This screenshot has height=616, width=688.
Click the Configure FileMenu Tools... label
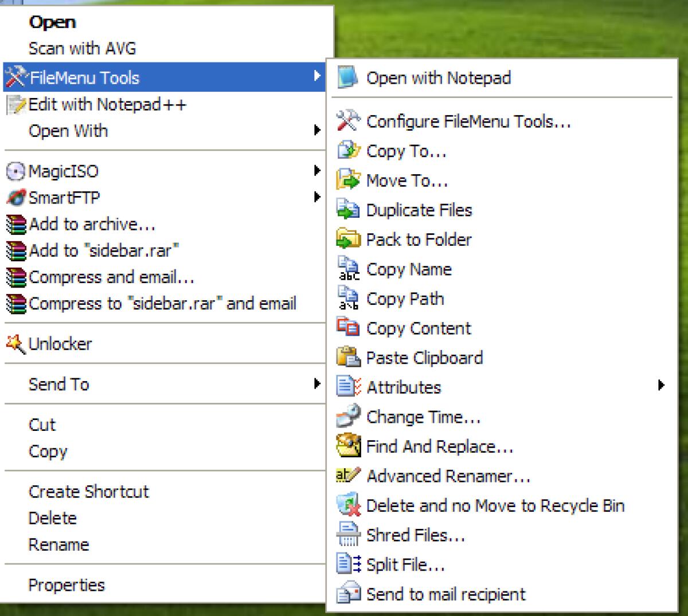[x=468, y=121]
